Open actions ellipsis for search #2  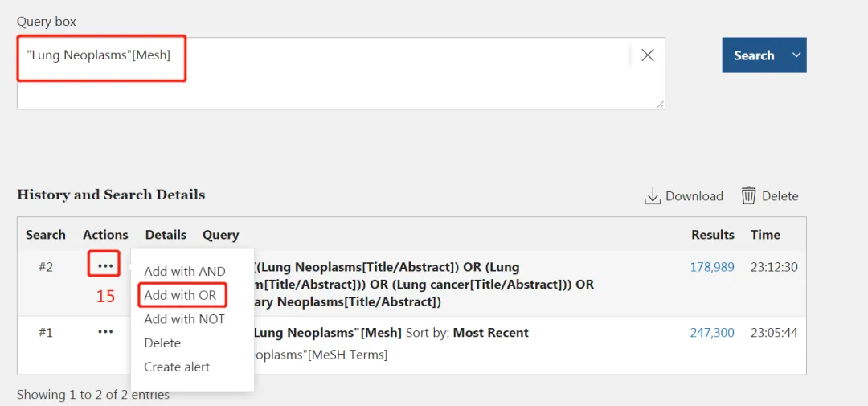pyautogui.click(x=104, y=266)
